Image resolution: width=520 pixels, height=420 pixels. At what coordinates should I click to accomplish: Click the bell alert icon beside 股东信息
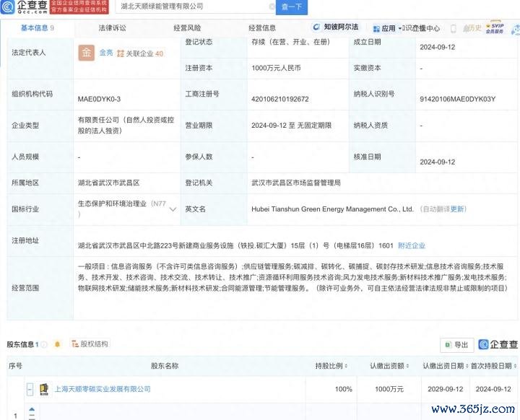(57, 344)
